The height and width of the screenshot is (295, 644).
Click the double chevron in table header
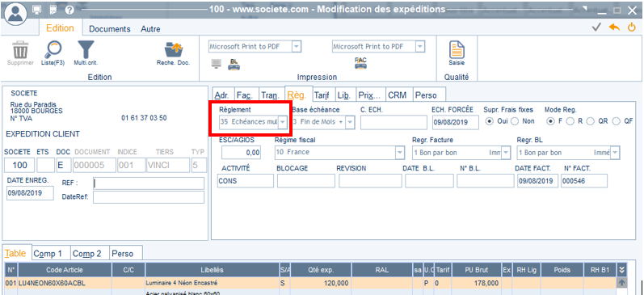pyautogui.click(x=622, y=270)
